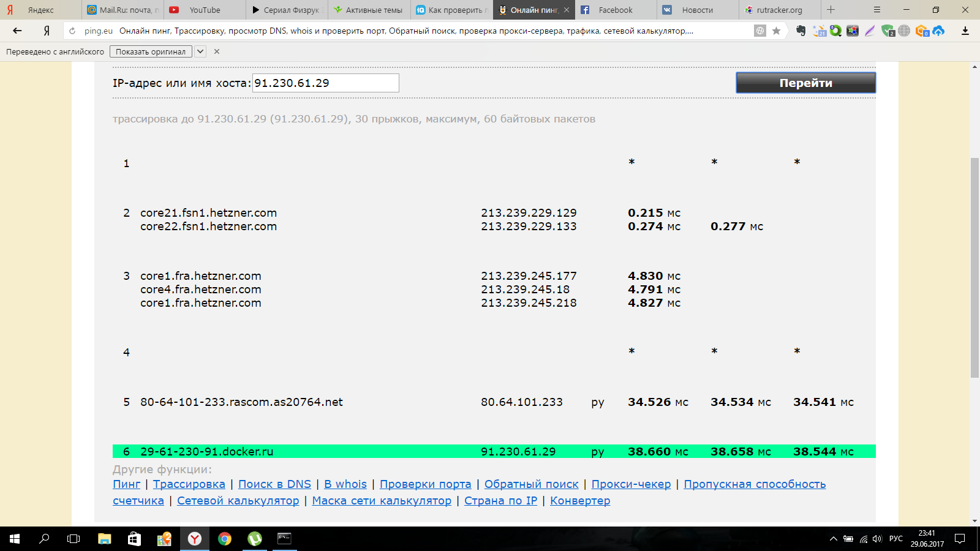Click the page vertical scrollbar thumb

coord(974,267)
